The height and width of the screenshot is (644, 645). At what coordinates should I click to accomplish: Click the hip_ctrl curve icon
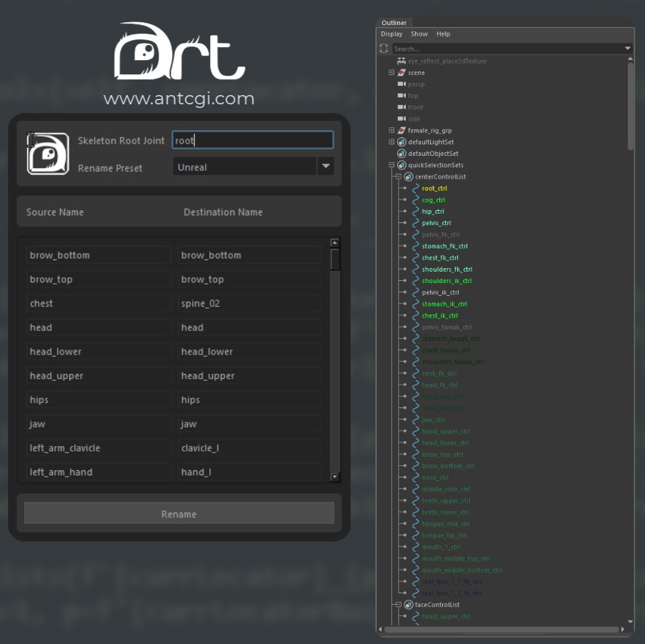point(416,211)
